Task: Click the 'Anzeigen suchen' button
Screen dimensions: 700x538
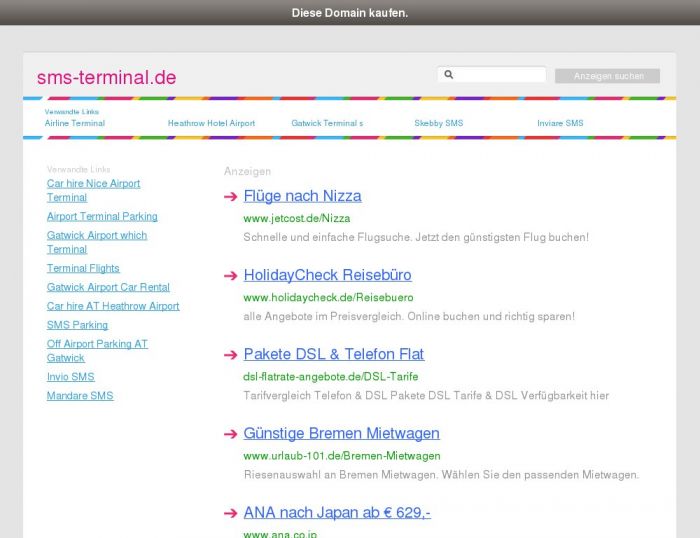Action: pyautogui.click(x=608, y=76)
